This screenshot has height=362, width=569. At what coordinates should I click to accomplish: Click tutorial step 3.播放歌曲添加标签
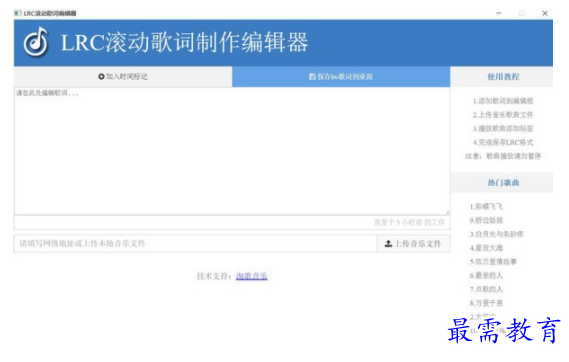pyautogui.click(x=503, y=128)
